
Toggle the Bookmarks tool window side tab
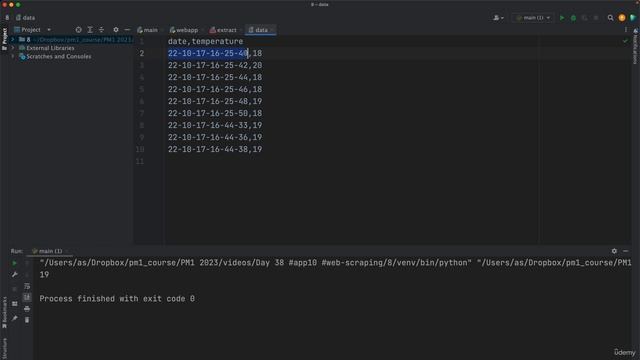click(x=4, y=312)
